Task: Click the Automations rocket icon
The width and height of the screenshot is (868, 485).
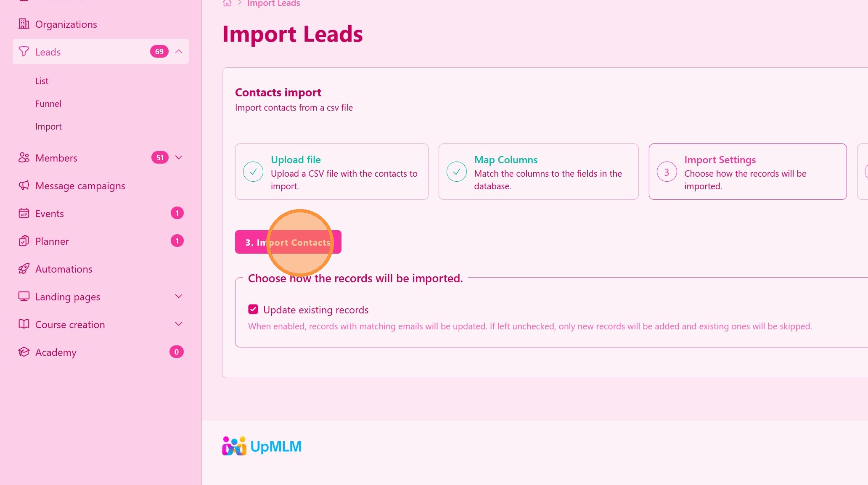Action: tap(24, 269)
